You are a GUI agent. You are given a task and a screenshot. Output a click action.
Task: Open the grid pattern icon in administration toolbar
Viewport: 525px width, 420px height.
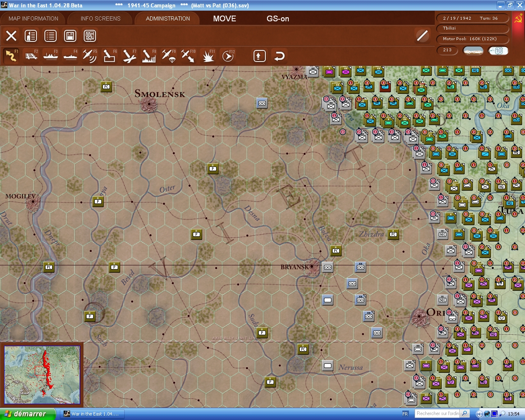click(x=90, y=36)
